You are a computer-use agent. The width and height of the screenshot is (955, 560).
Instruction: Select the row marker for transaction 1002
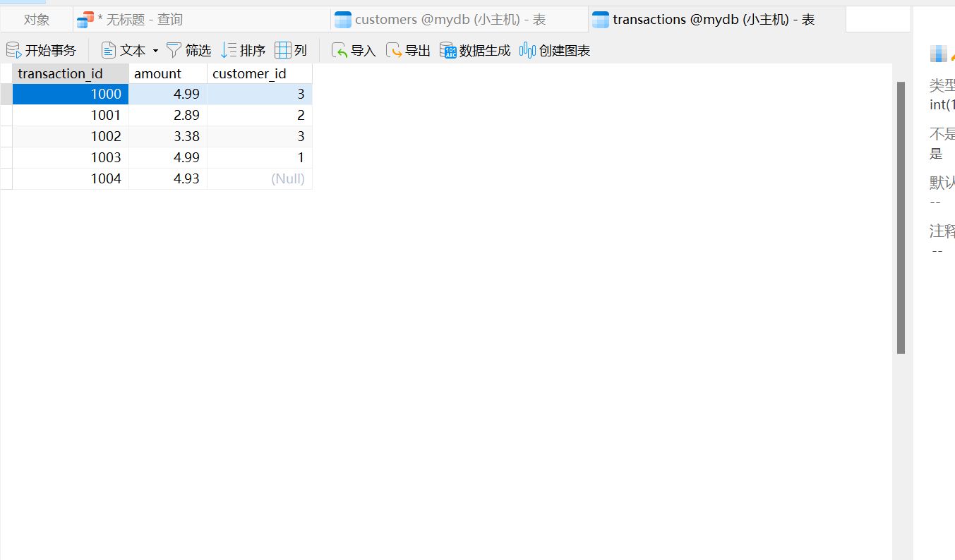point(6,136)
